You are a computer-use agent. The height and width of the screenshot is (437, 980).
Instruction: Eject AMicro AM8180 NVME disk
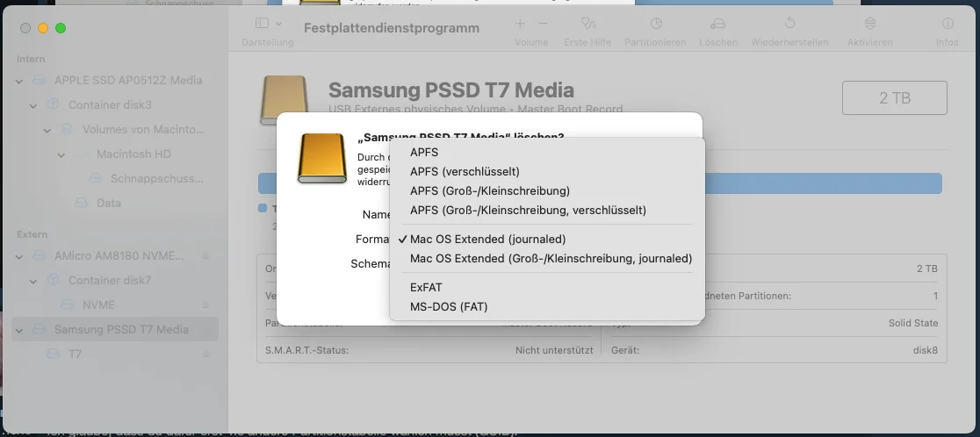click(x=205, y=256)
